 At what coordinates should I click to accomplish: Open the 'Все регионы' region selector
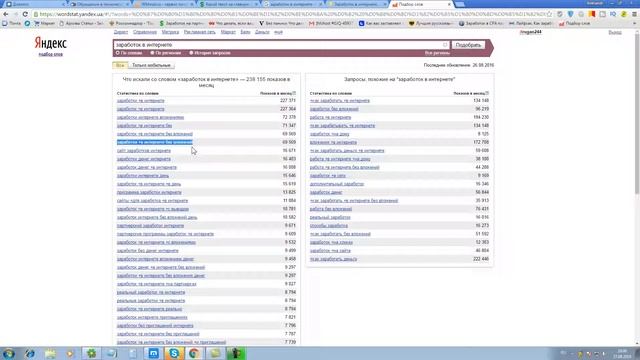[x=437, y=53]
